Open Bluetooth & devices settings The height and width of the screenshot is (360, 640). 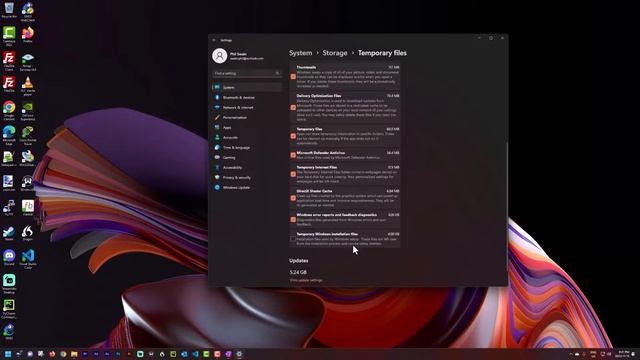pos(247,98)
